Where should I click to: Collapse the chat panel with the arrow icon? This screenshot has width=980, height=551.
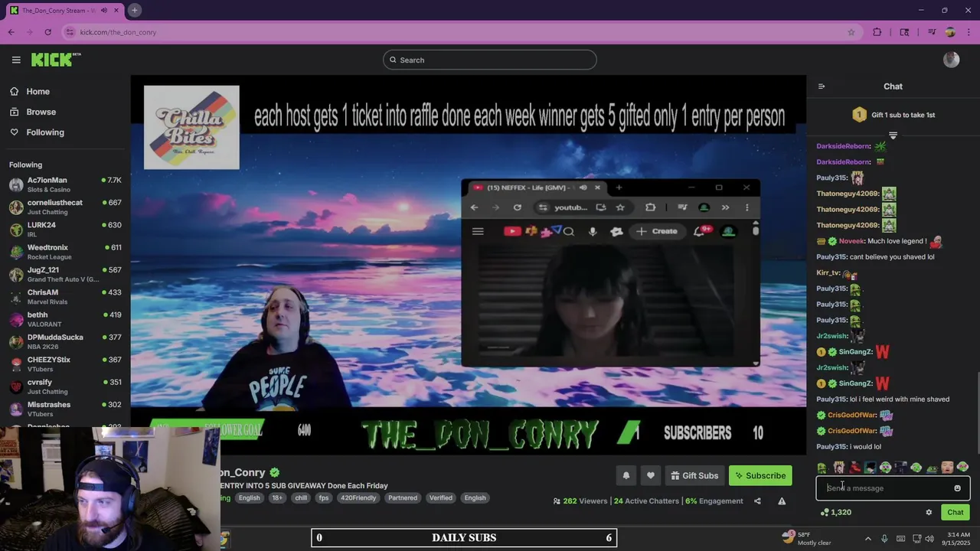click(822, 86)
